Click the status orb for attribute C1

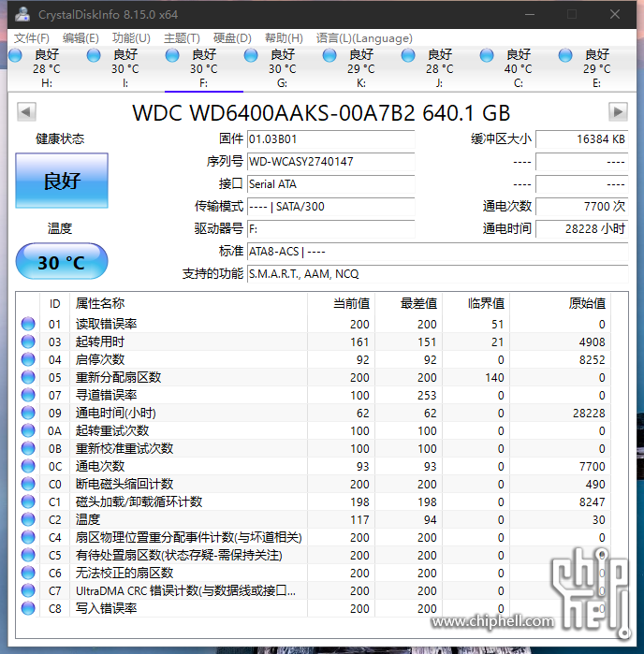28,501
